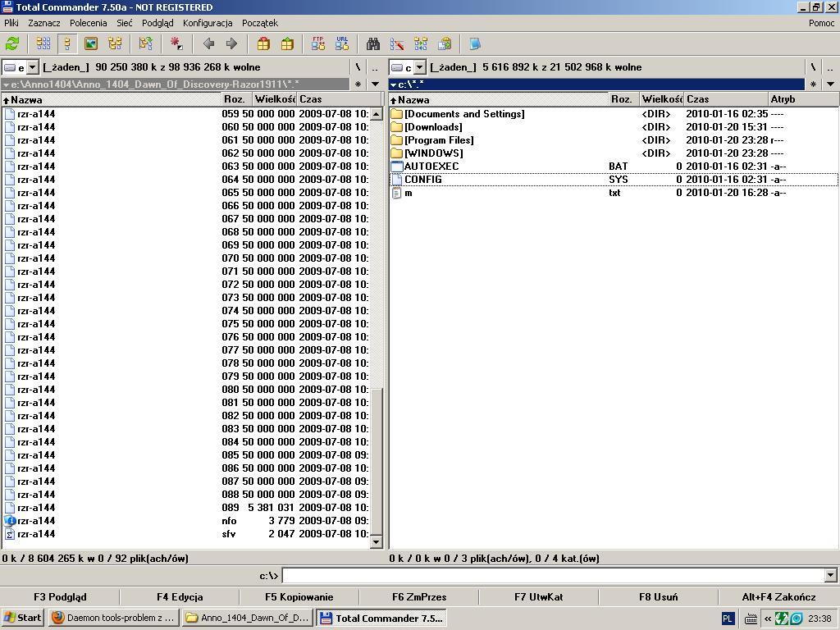840x630 pixels.
Task: Select the AUTOEXEC BAT file
Action: [614, 166]
